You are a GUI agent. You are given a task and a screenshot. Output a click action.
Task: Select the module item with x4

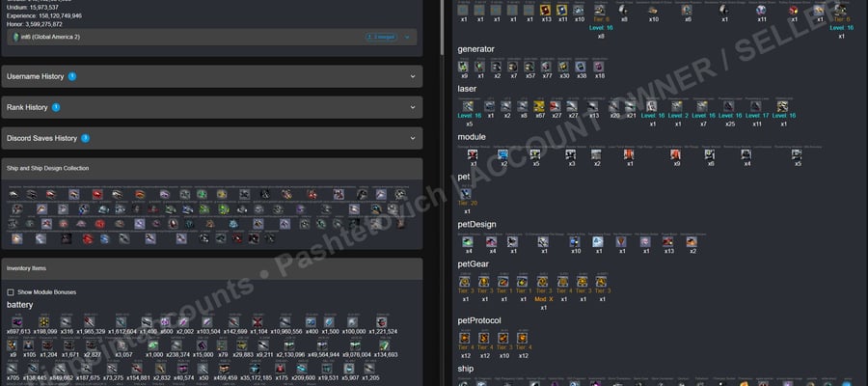(x=746, y=154)
